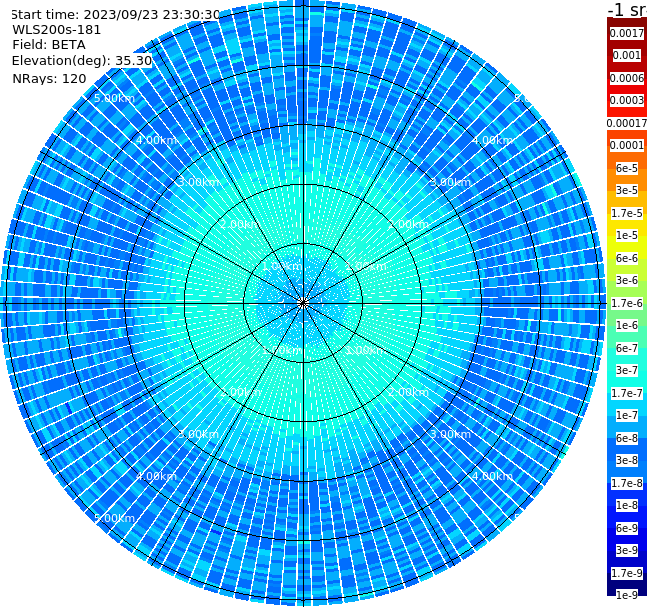This screenshot has width=647, height=607.
Task: Click the upper-right 2.00km range ring label
Action: [x=408, y=224]
